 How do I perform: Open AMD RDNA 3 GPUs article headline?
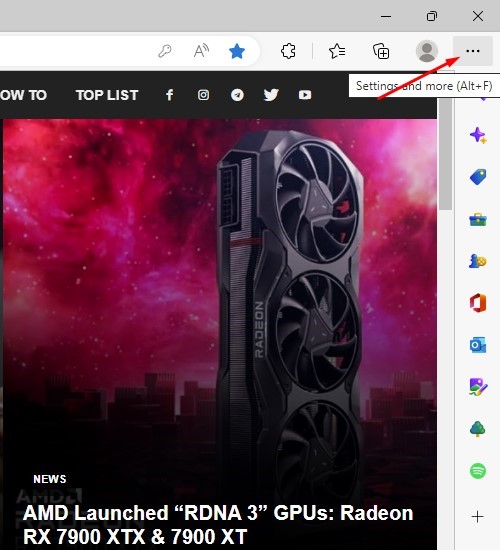coord(218,525)
